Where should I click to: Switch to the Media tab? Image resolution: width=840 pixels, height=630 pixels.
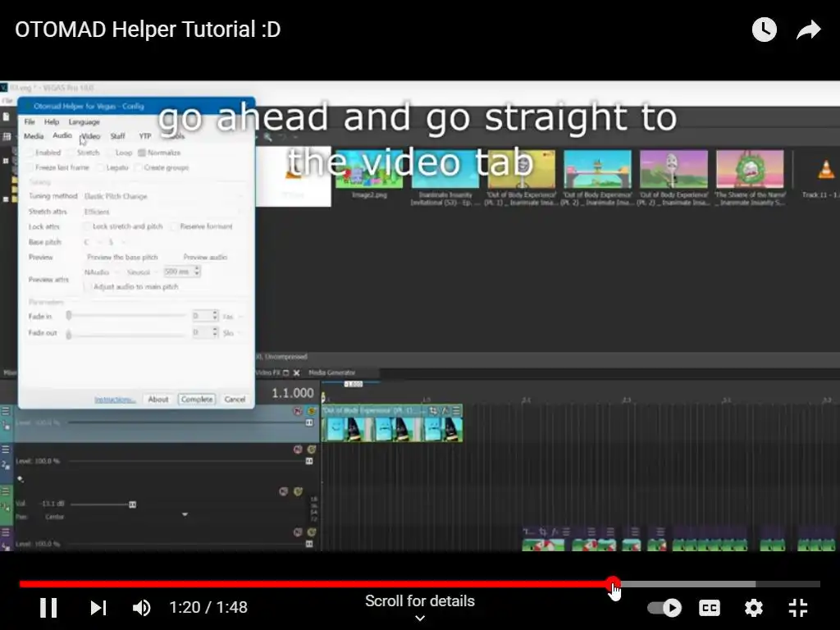click(33, 136)
